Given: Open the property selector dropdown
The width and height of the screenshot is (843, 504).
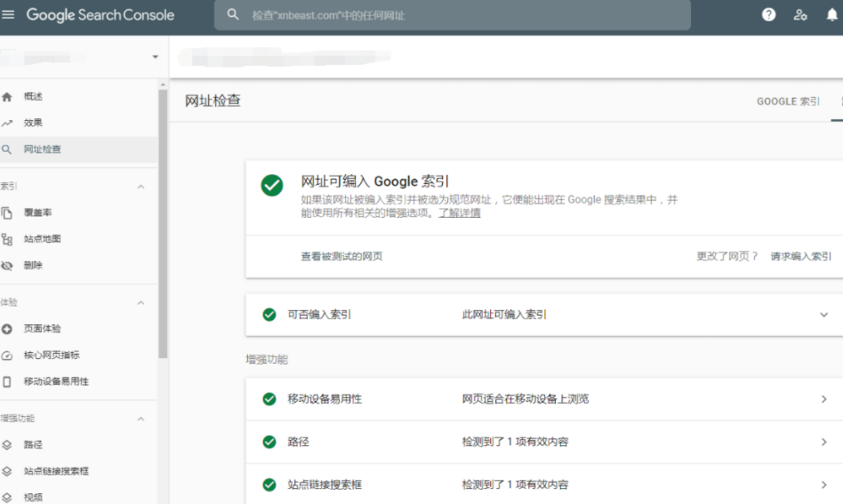Looking at the screenshot, I should [x=156, y=57].
